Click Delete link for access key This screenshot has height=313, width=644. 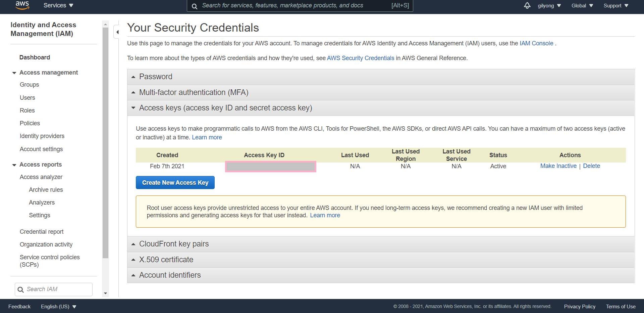coord(591,166)
